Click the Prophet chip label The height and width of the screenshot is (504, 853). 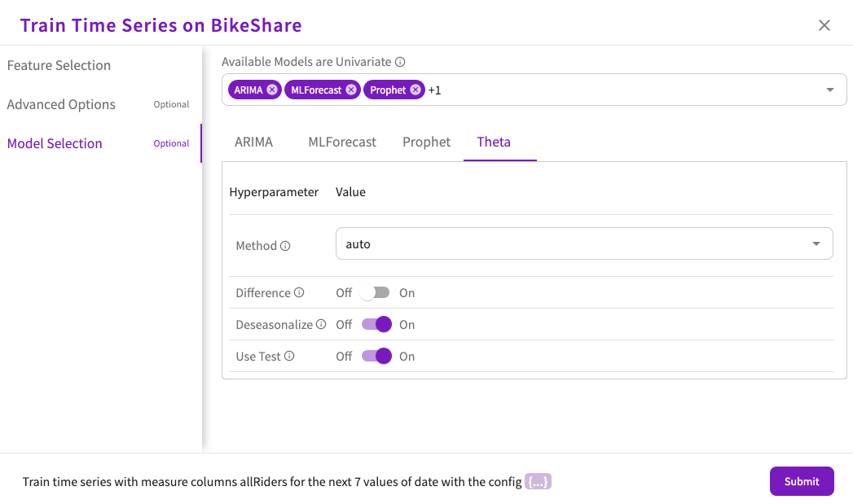(x=388, y=90)
